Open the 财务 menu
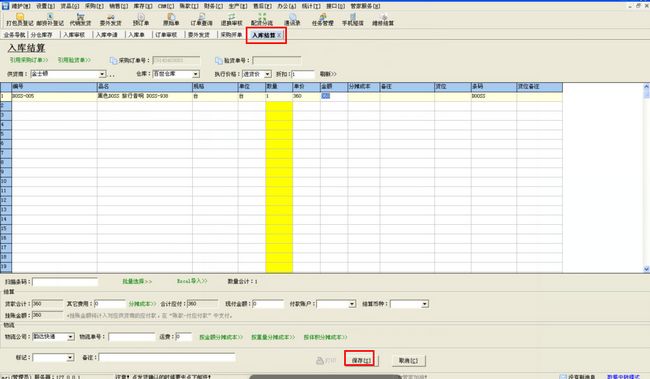The image size is (650, 379). (213, 6)
